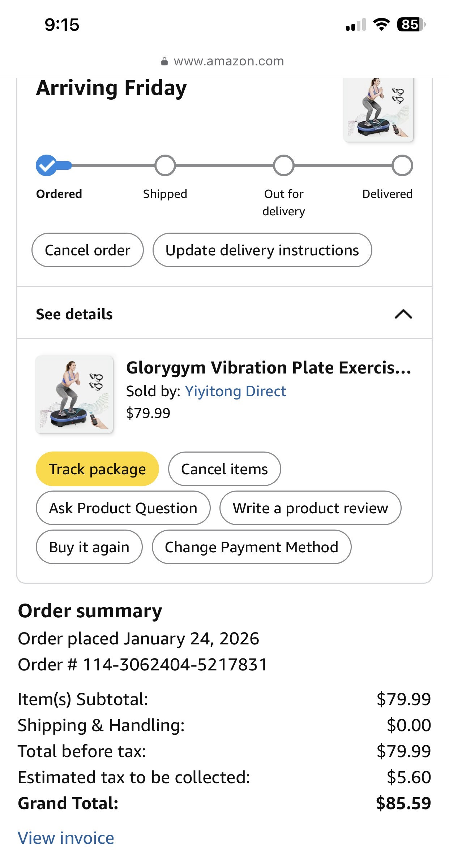Open the View invoice link
This screenshot has height=868, width=449.
66,838
